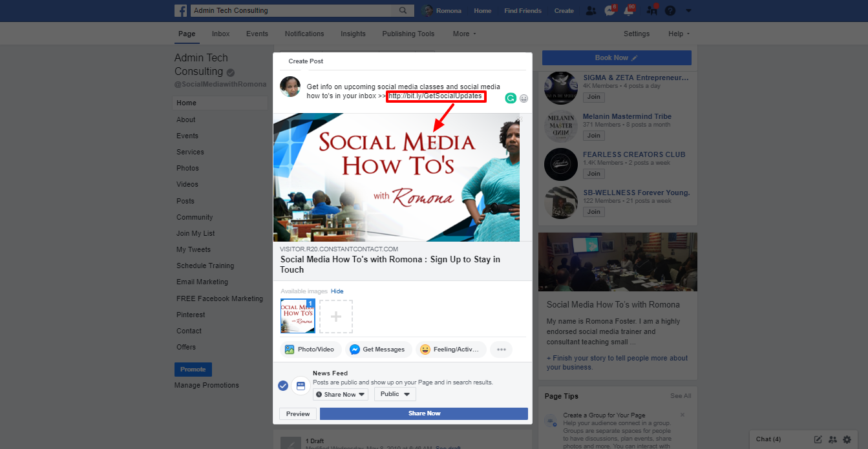The height and width of the screenshot is (449, 868).
Task: Select the Get Messages option
Action: 378,350
